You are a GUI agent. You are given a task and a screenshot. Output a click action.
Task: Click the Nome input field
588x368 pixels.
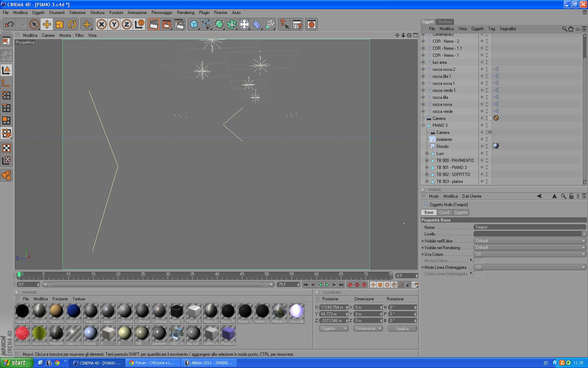tap(530, 227)
